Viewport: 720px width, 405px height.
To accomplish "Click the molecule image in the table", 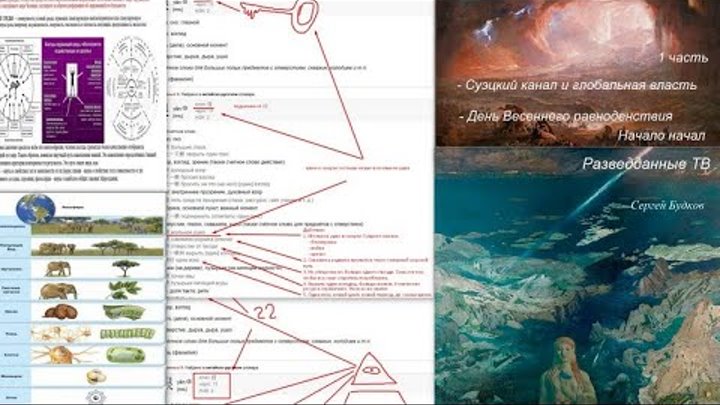I will tap(96, 377).
